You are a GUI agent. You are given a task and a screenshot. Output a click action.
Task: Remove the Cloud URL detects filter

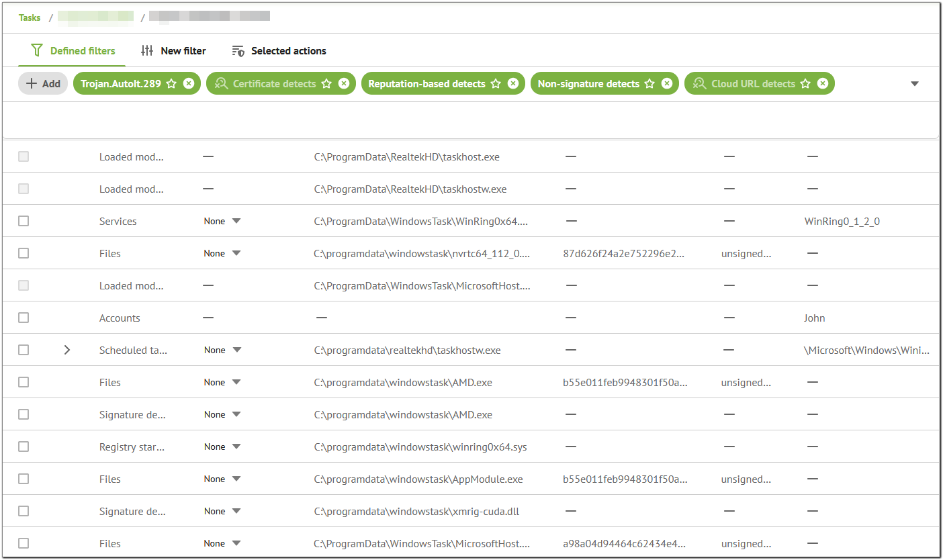(x=823, y=84)
